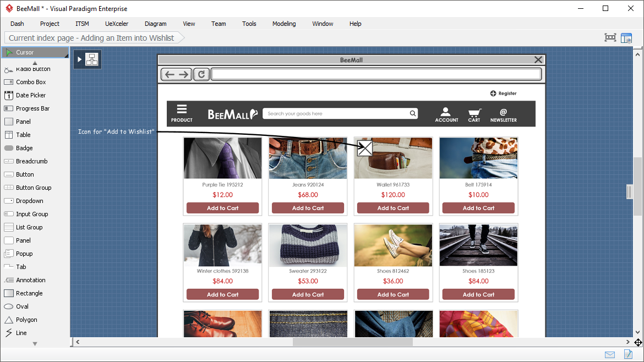Viewport: 644px width, 362px height.
Task: Click the fit-width icon at top right
Action: point(610,38)
